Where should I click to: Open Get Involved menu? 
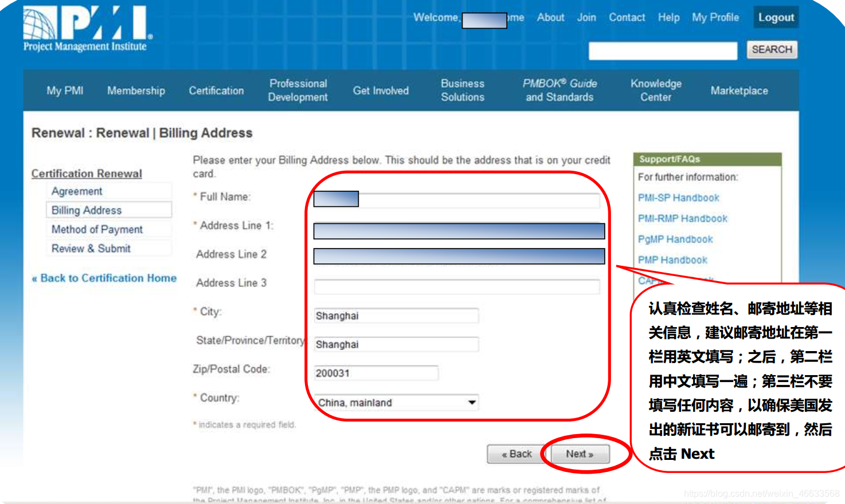(381, 90)
